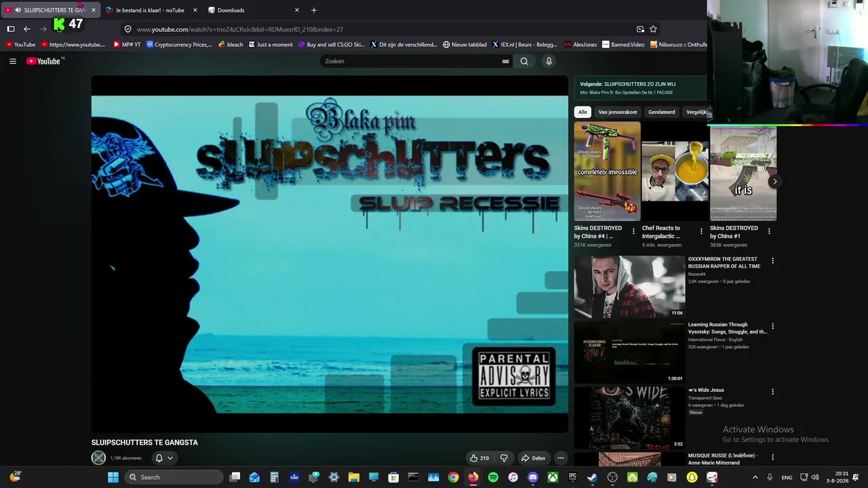Open the 'Nieuw tabblad' bookmark
This screenshot has width=868, height=488.
pyautogui.click(x=465, y=45)
